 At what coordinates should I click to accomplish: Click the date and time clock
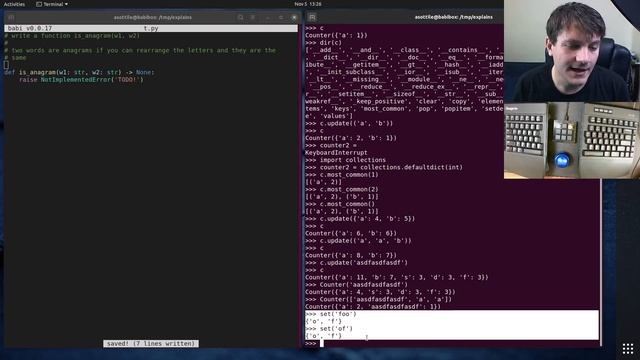tap(308, 4)
